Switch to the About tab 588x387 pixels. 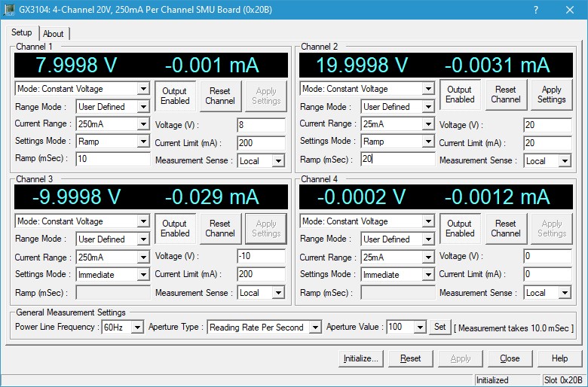(54, 34)
